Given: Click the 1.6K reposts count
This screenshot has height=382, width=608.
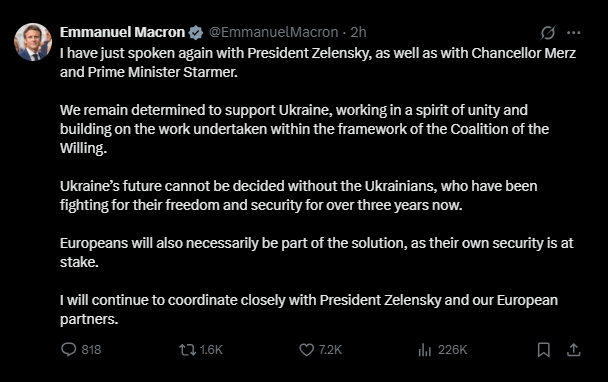Looking at the screenshot, I should click(211, 350).
